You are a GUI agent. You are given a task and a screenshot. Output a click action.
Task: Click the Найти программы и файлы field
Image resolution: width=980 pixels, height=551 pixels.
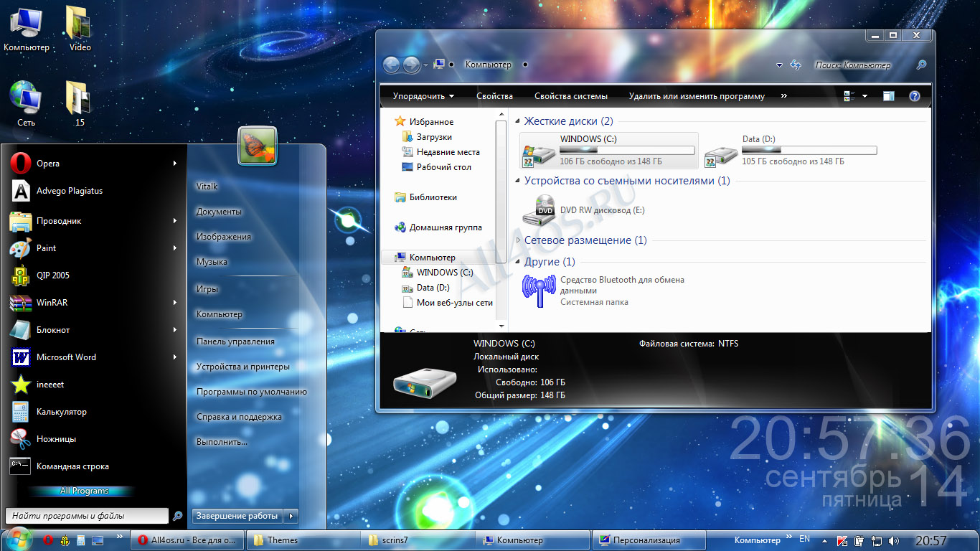tap(87, 516)
